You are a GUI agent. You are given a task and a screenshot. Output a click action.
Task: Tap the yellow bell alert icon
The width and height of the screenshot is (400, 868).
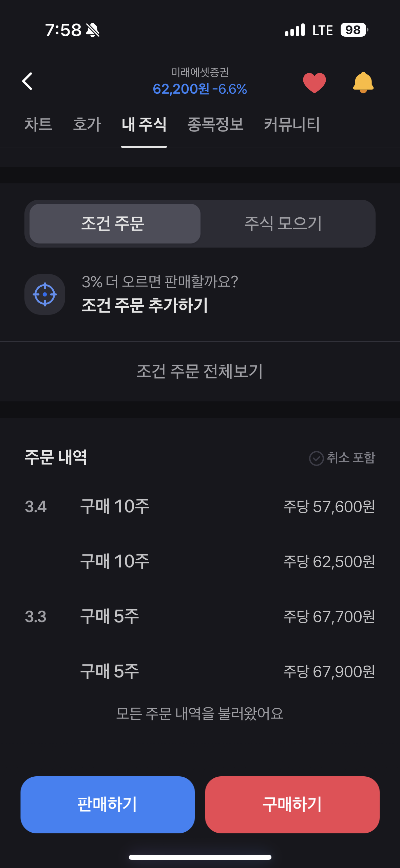(363, 83)
